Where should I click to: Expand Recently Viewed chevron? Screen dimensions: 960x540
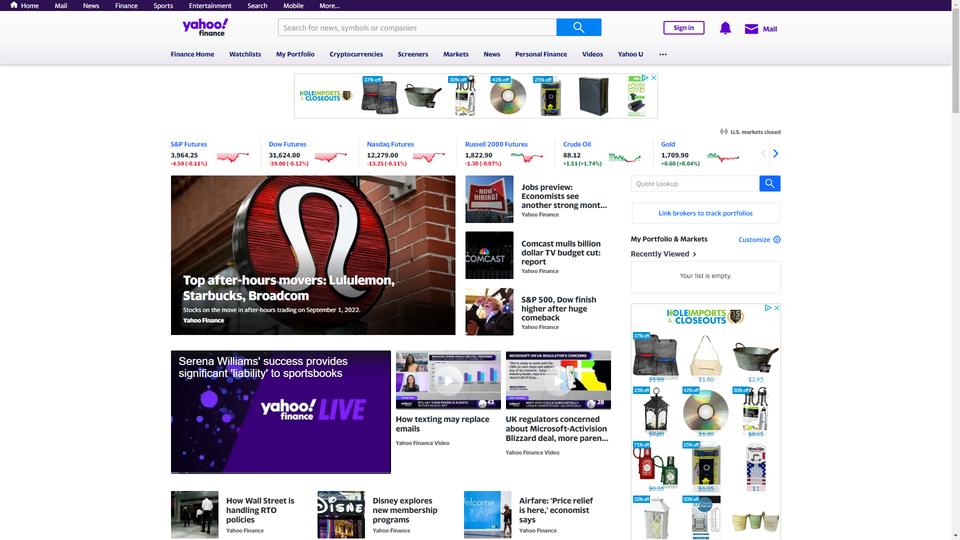point(694,254)
